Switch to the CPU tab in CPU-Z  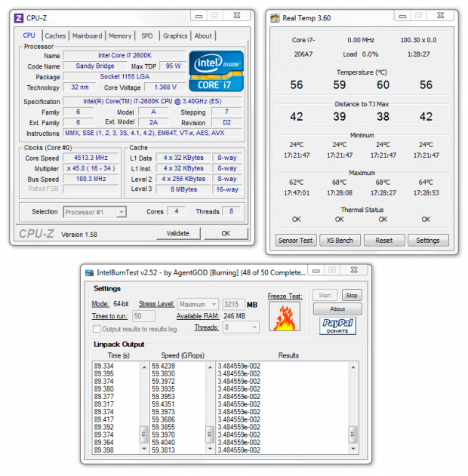[29, 35]
